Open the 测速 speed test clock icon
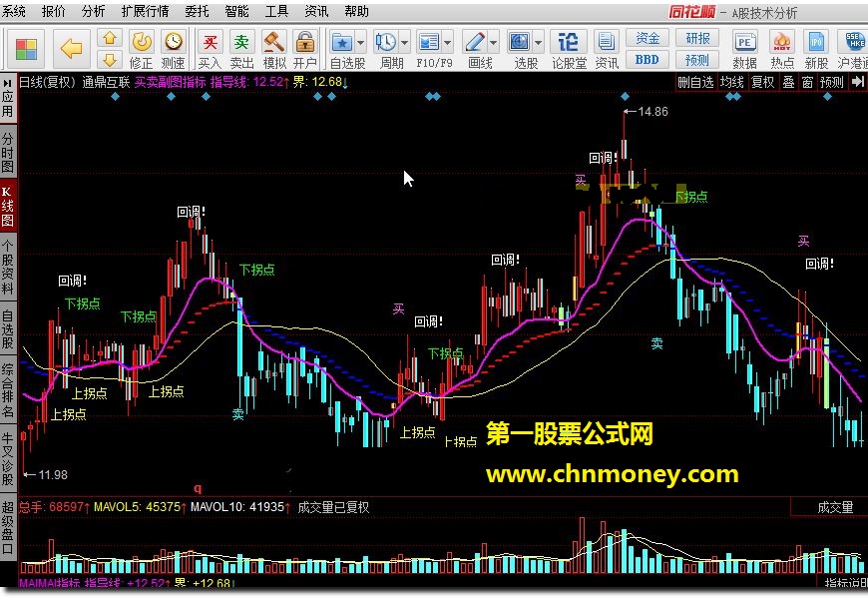The height and width of the screenshot is (598, 868). pyautogui.click(x=174, y=49)
